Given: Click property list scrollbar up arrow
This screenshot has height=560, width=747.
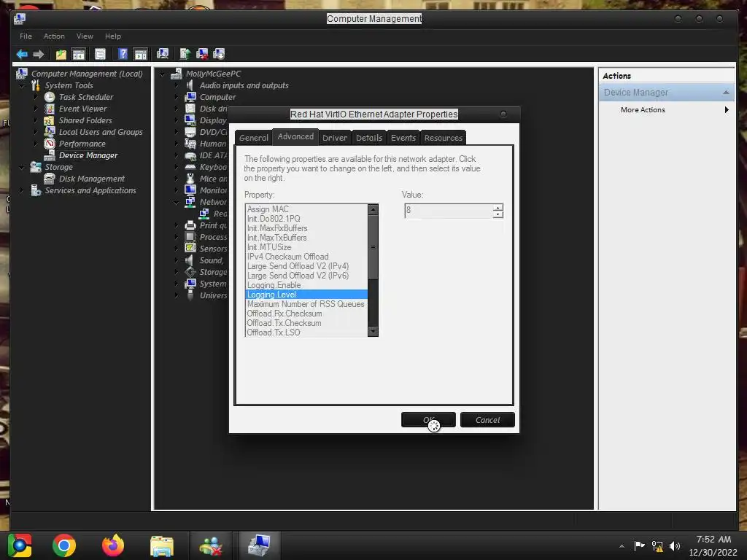Looking at the screenshot, I should [373, 209].
